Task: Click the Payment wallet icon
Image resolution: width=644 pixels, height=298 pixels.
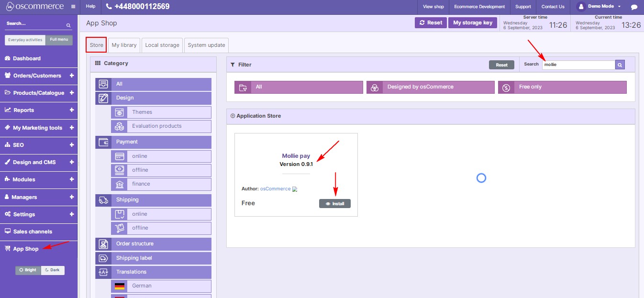Action: tap(103, 142)
